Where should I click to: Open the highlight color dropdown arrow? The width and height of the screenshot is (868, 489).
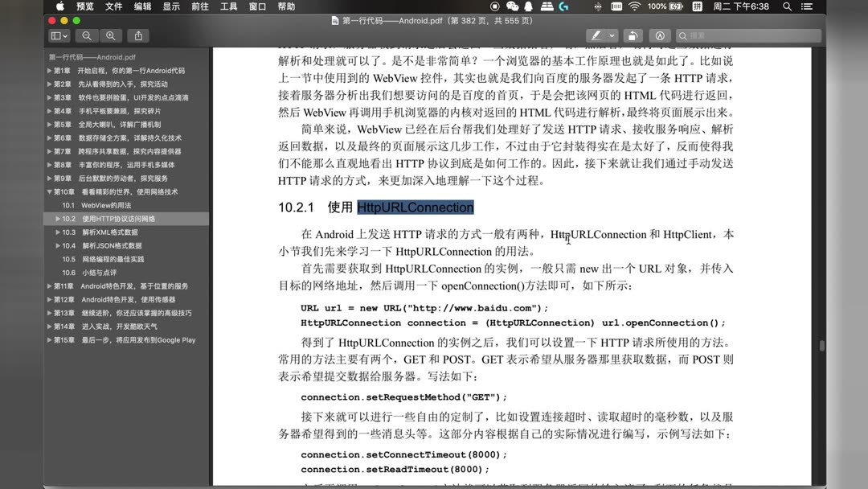(x=613, y=35)
